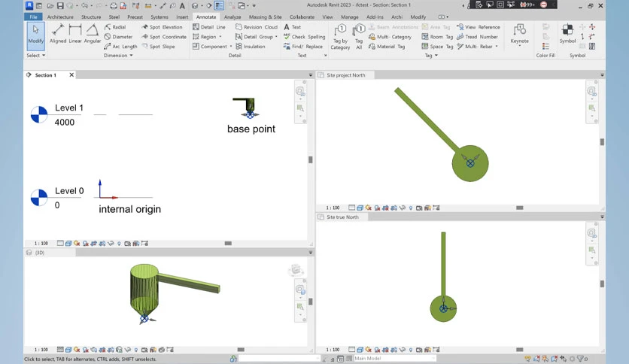
Task: Select Multi-Category tag
Action: tap(390, 37)
